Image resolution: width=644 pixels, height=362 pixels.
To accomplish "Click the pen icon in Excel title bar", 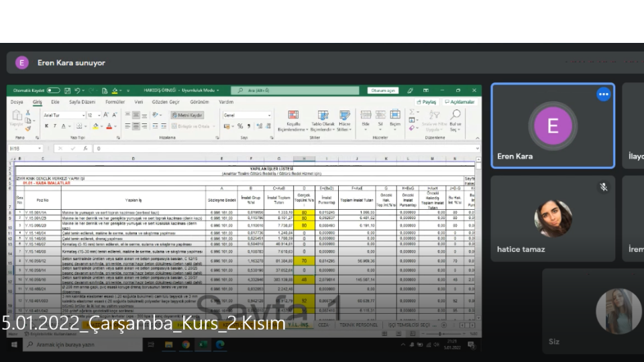I will coord(410,90).
